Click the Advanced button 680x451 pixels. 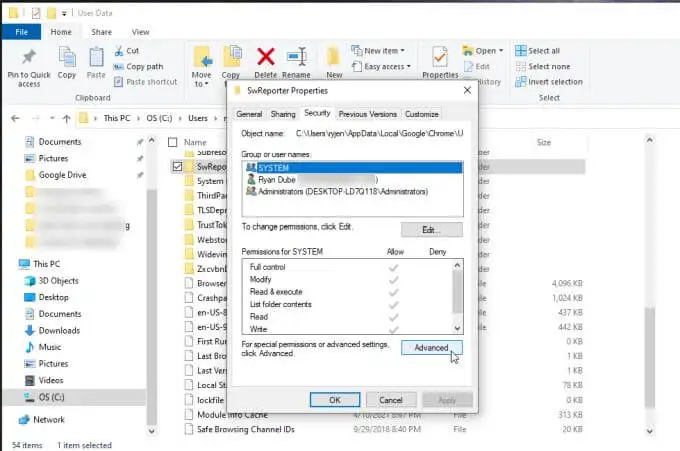432,348
